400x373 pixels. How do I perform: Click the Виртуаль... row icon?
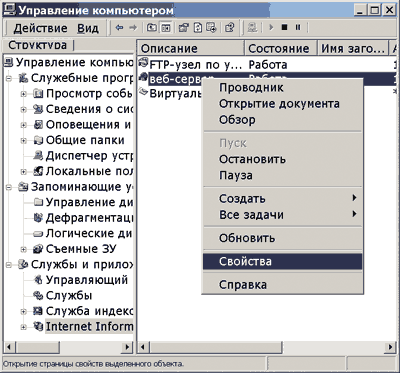144,92
